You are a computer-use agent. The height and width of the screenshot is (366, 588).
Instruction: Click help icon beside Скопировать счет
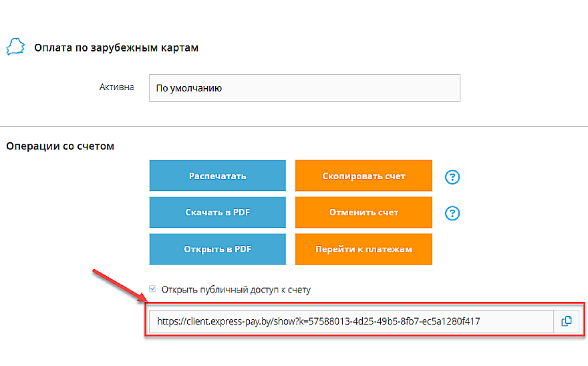point(453,177)
